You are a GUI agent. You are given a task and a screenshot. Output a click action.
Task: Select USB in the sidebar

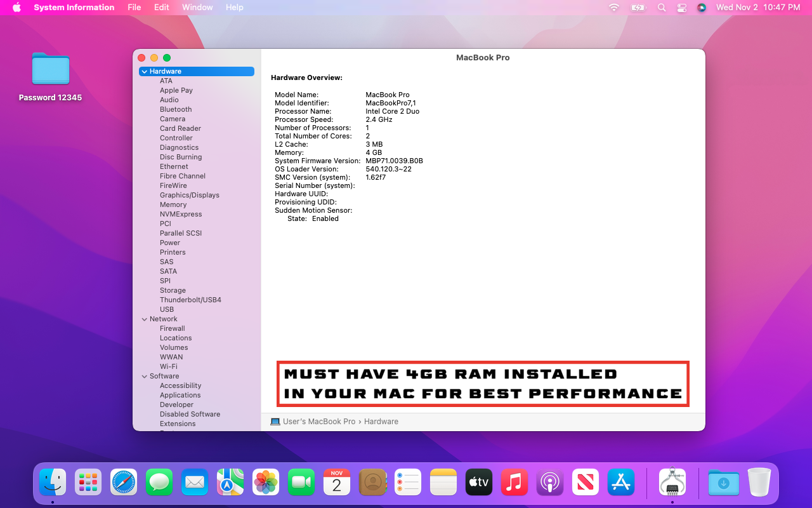pyautogui.click(x=167, y=309)
